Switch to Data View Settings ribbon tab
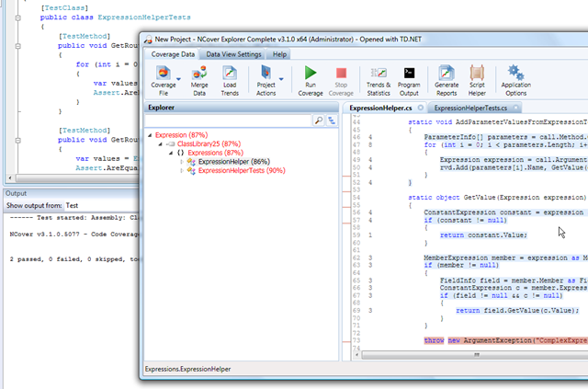This screenshot has width=588, height=389. [x=233, y=54]
